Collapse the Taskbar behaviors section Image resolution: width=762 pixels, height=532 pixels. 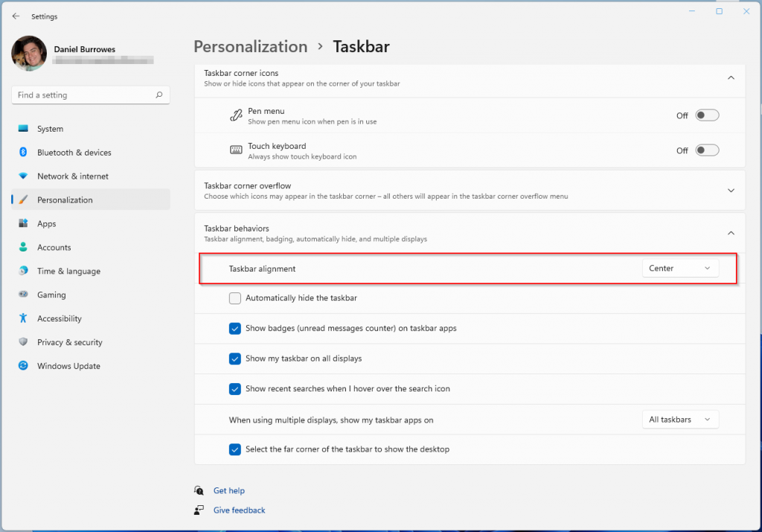(x=731, y=233)
